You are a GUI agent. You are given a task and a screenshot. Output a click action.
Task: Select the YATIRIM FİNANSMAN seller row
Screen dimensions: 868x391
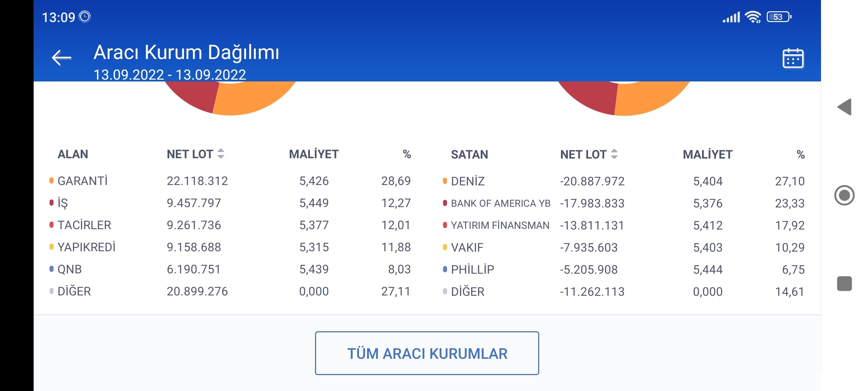[624, 225]
